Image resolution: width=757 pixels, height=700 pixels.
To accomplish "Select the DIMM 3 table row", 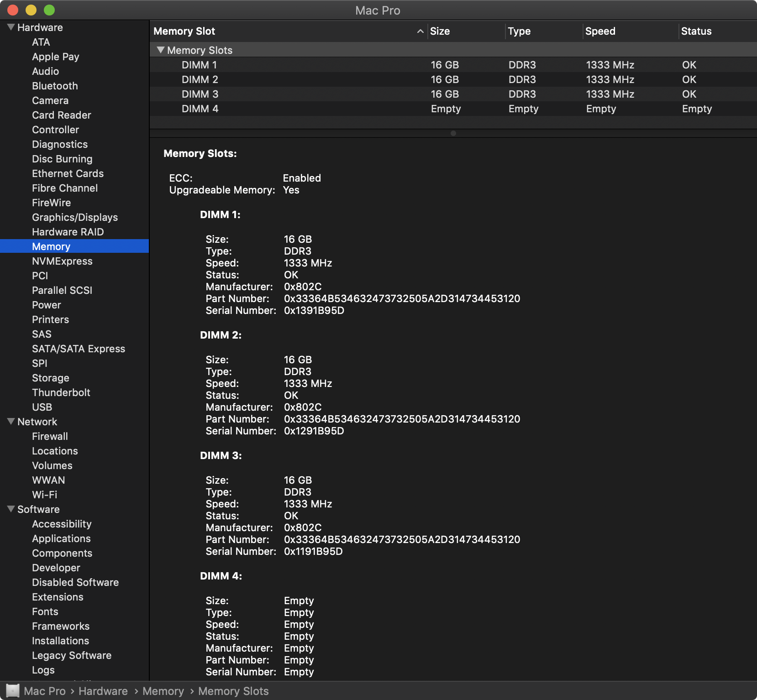I will coord(453,94).
